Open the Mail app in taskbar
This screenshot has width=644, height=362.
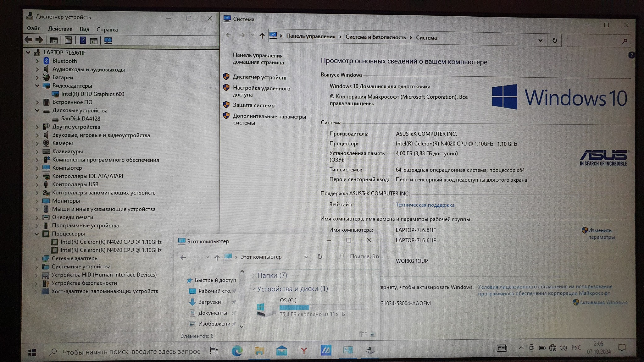(x=281, y=351)
